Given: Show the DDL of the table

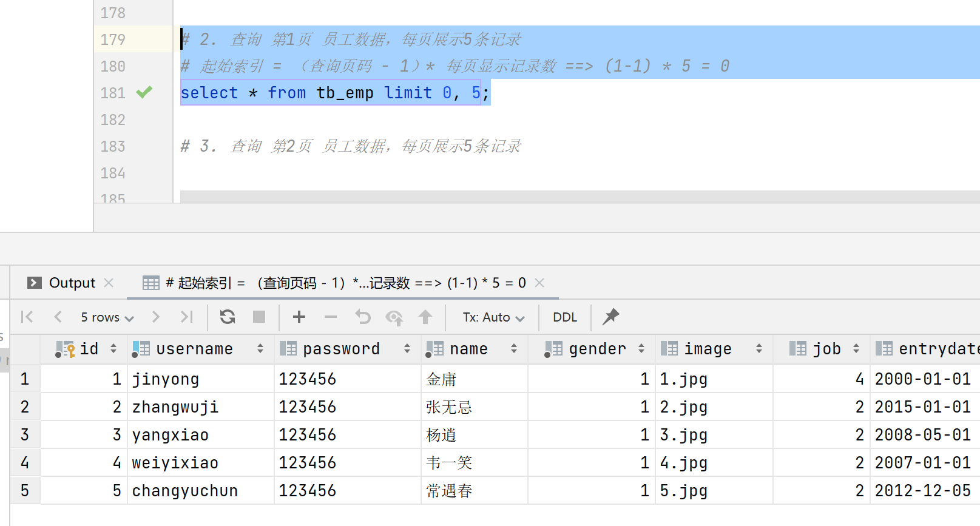Looking at the screenshot, I should (x=565, y=317).
